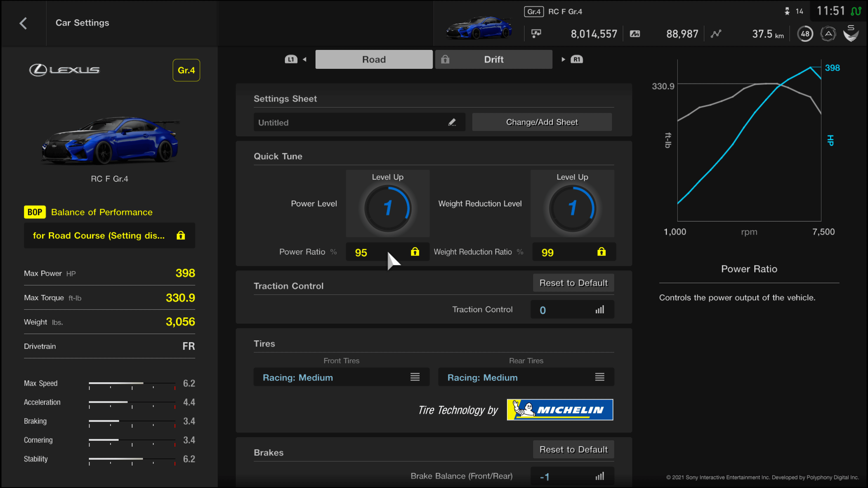Open Brake Balance value -1 selector
The width and height of the screenshot is (868, 488).
pyautogui.click(x=572, y=476)
